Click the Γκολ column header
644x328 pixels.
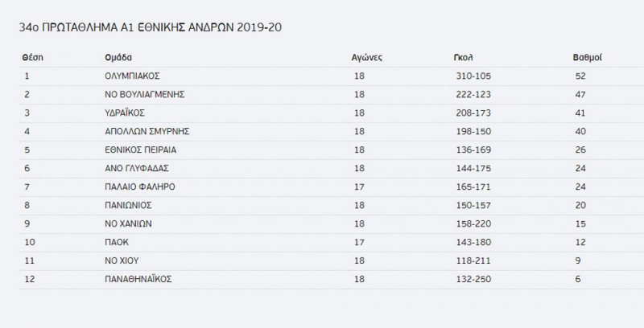click(x=463, y=58)
